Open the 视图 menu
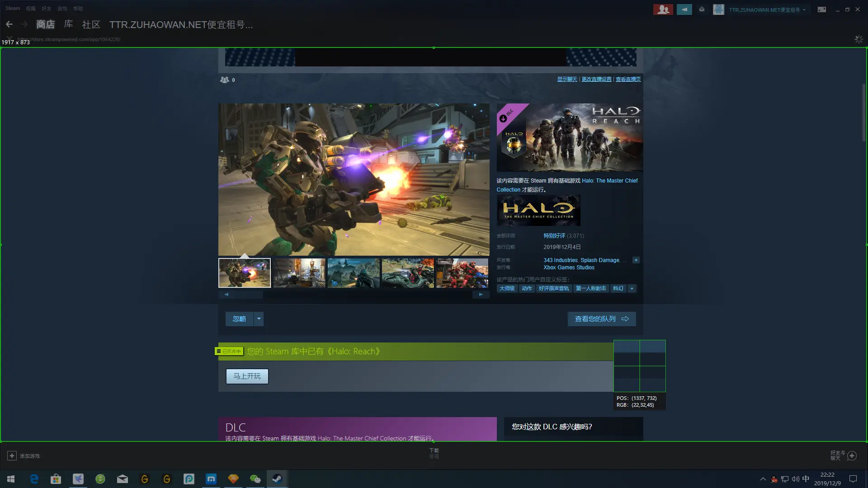Image resolution: width=868 pixels, height=488 pixels. [x=31, y=8]
